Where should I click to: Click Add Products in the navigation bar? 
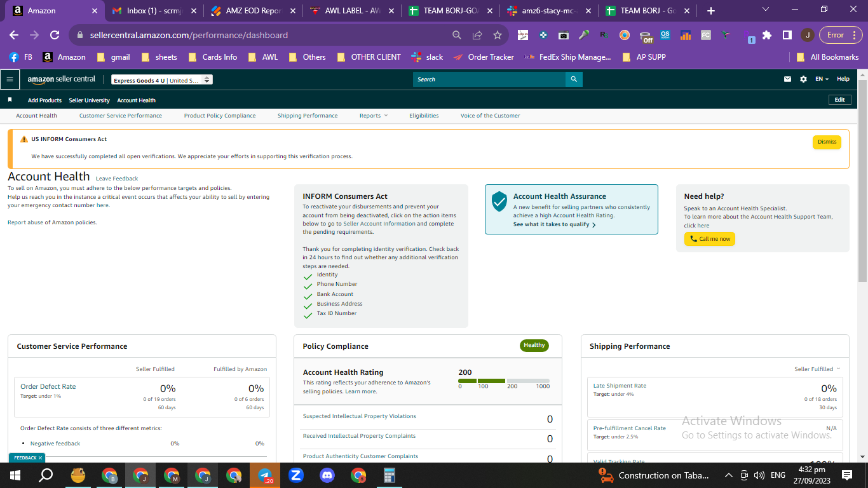(x=44, y=100)
